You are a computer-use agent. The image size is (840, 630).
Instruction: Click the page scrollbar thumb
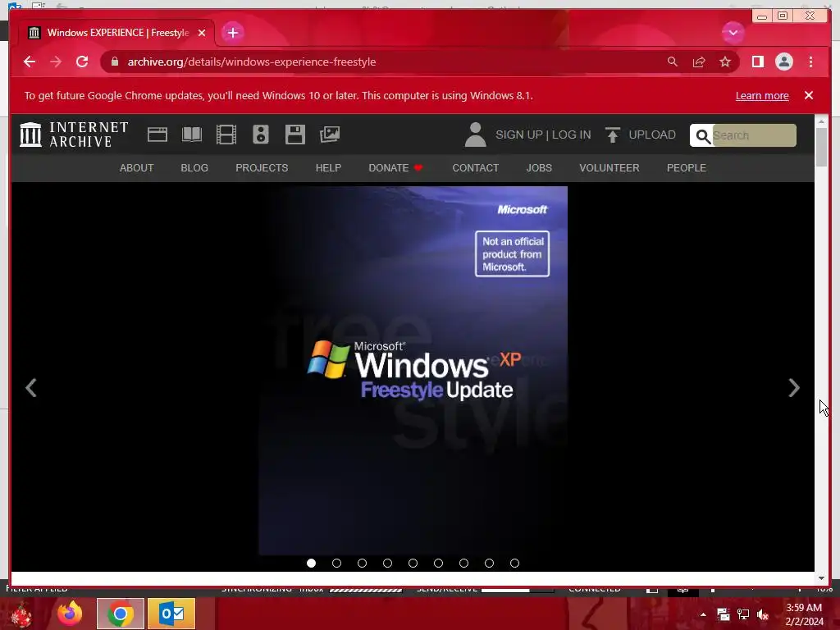(x=822, y=148)
